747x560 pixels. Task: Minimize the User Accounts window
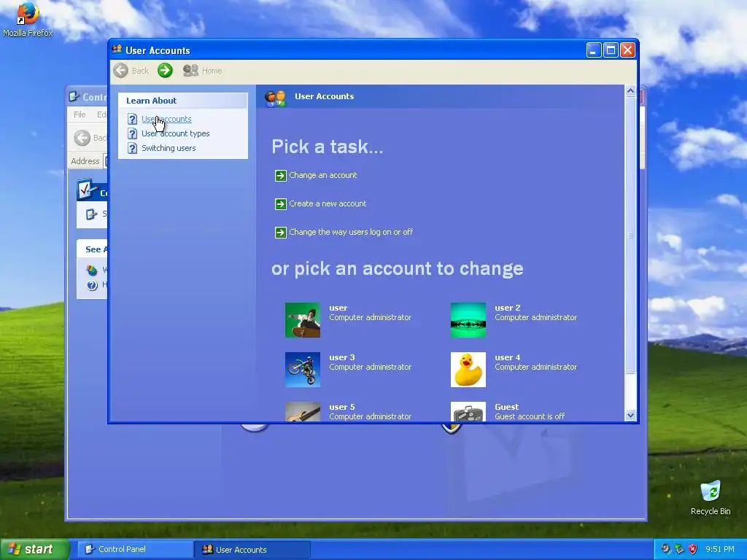point(594,50)
